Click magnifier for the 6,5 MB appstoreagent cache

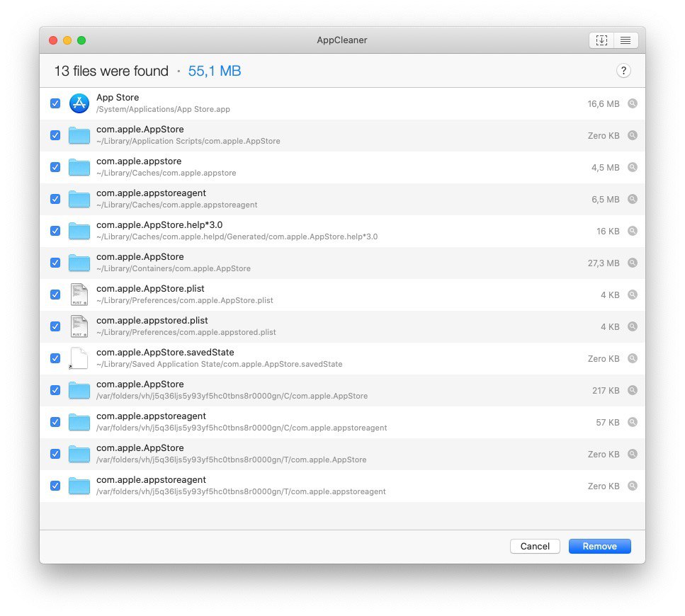click(x=632, y=199)
